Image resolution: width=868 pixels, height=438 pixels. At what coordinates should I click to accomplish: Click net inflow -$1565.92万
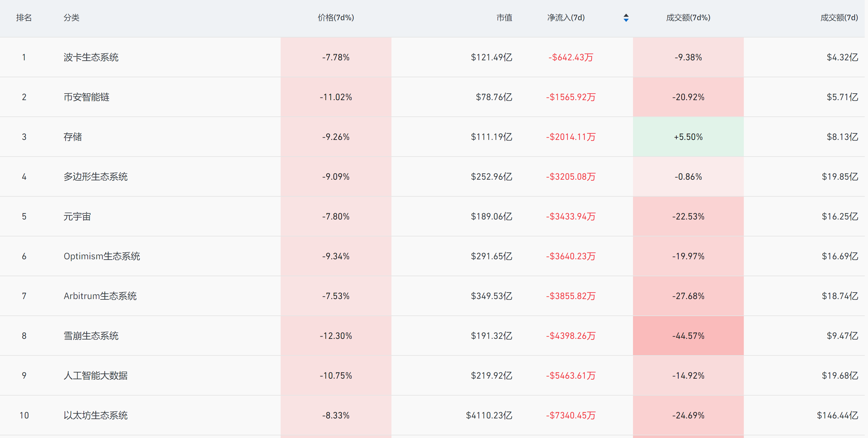click(571, 97)
